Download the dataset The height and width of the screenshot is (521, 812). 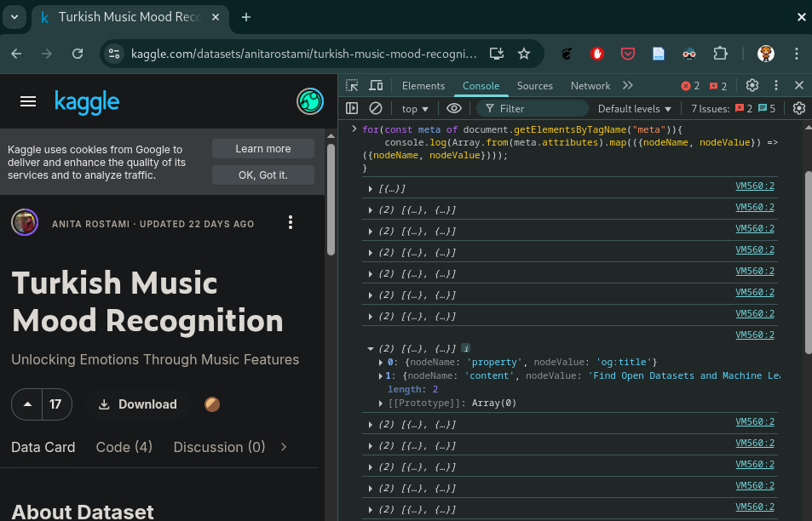[x=138, y=404]
